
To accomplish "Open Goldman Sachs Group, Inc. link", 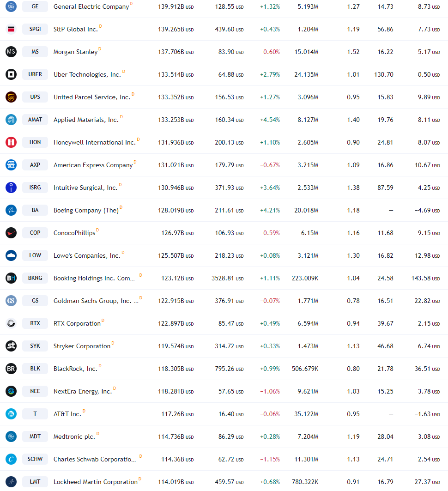I will point(96,301).
